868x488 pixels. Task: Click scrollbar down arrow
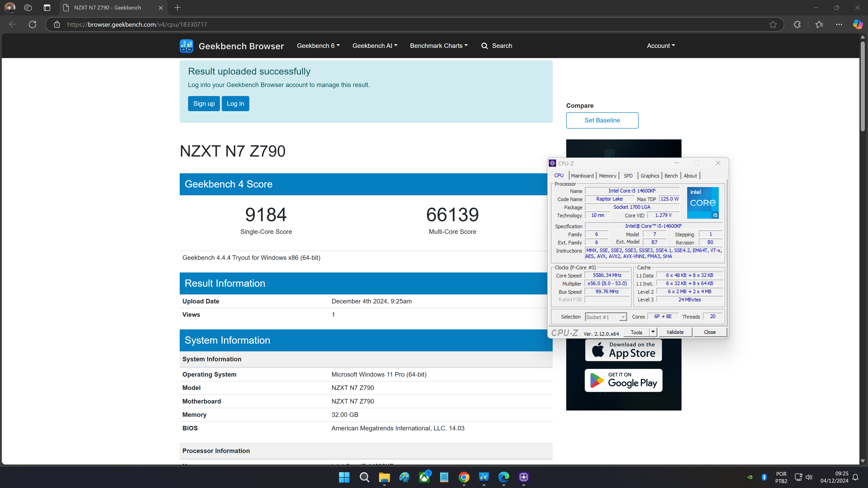863,461
